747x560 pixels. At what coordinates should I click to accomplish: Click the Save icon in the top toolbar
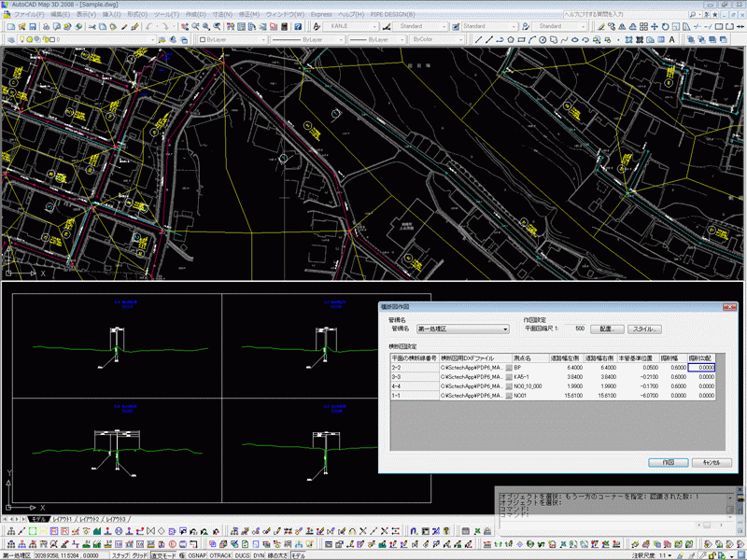pyautogui.click(x=34, y=27)
